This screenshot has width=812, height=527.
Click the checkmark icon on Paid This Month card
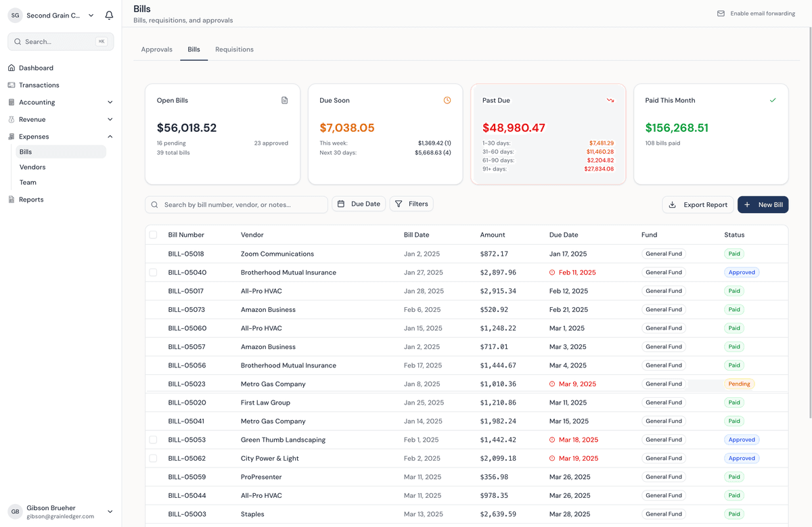coord(773,100)
